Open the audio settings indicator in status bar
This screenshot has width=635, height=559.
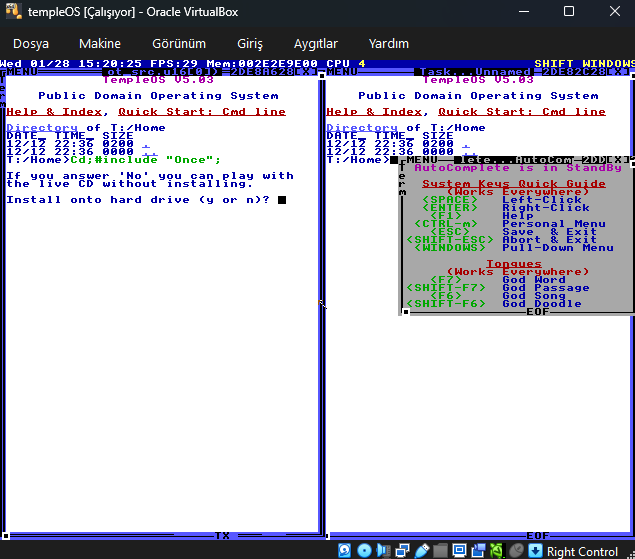[x=383, y=550]
